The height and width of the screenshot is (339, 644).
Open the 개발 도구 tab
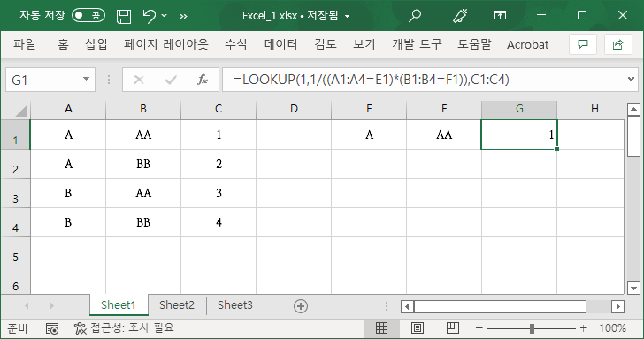[x=417, y=44]
